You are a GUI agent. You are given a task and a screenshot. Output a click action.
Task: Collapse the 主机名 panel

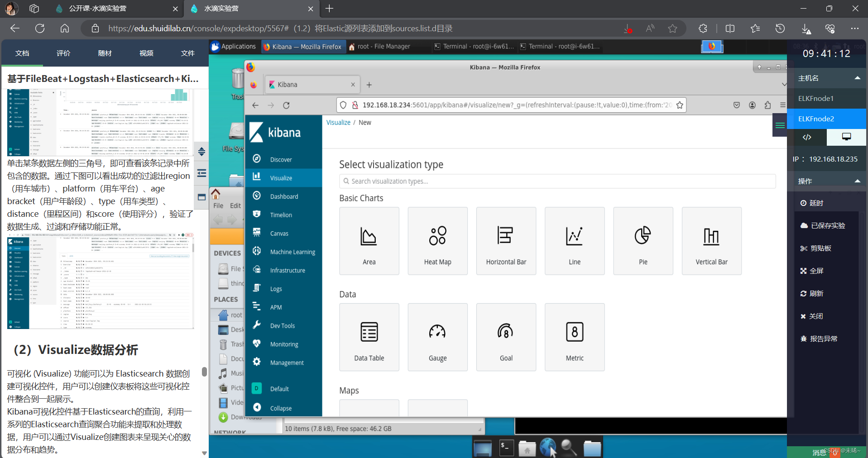click(857, 78)
